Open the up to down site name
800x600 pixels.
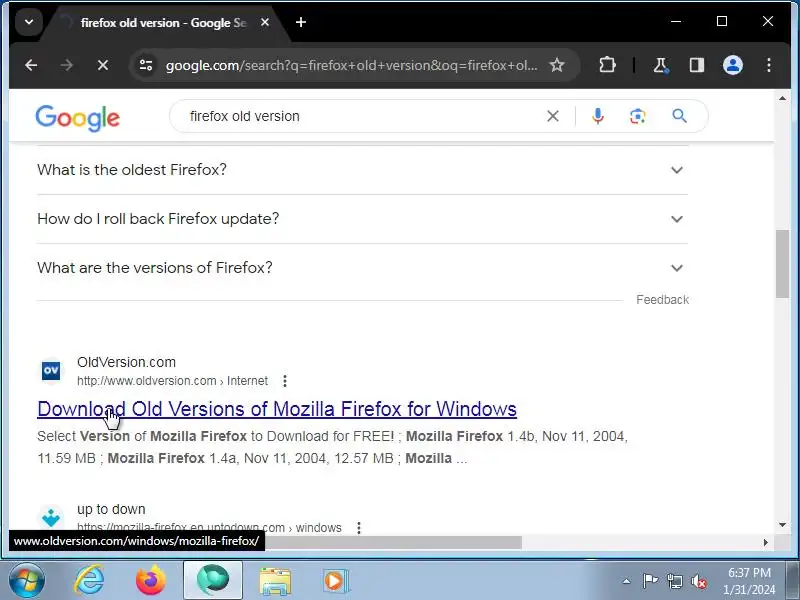pos(111,509)
